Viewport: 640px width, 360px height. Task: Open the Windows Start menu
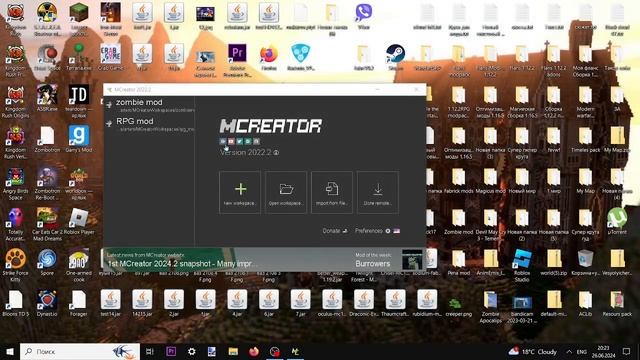(10, 351)
